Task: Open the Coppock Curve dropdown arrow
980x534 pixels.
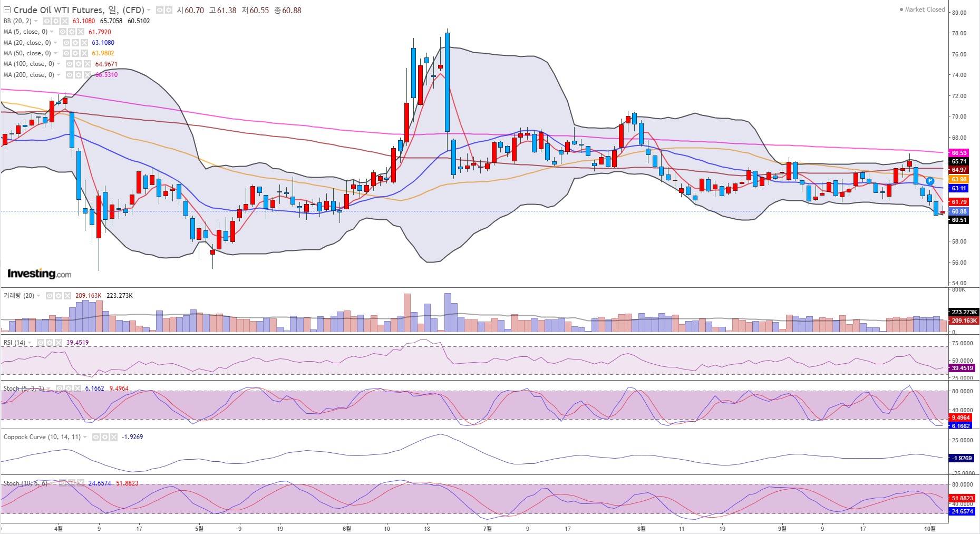Action: [x=85, y=437]
